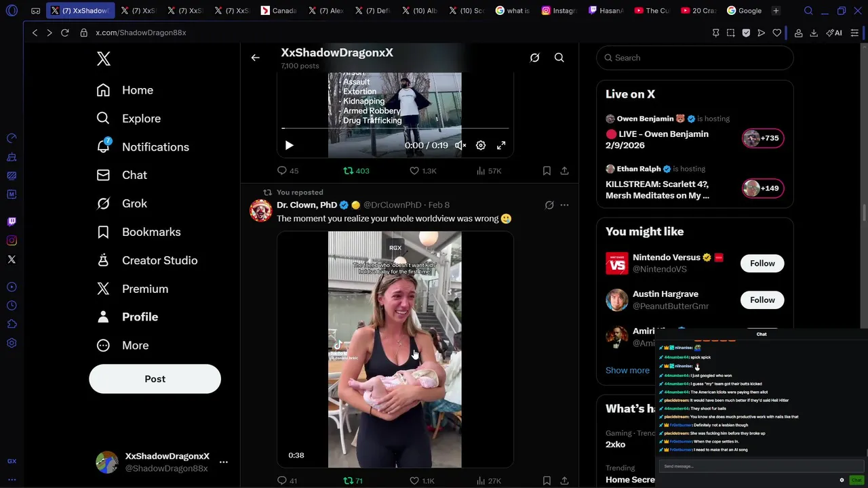Open Explore in X sidebar

coord(129,119)
